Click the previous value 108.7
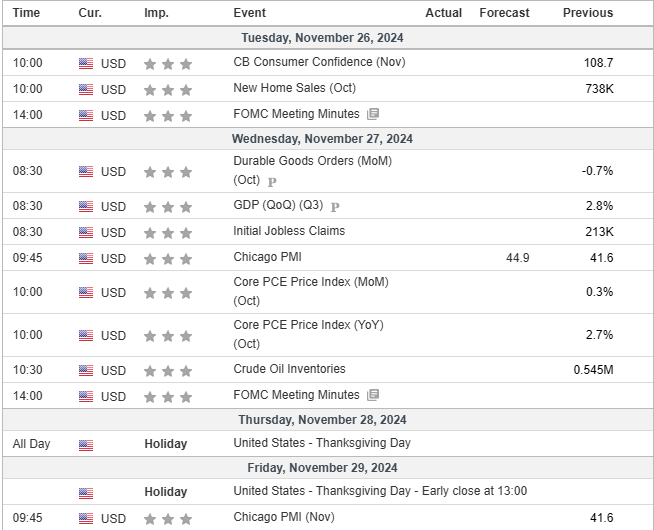The width and height of the screenshot is (654, 530). click(599, 63)
